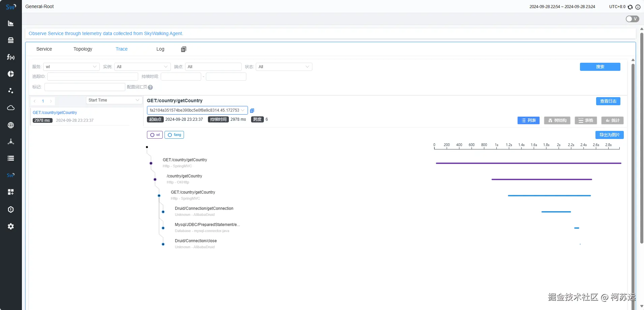Switch to the Service tab
This screenshot has height=310, width=644.
pyautogui.click(x=44, y=49)
